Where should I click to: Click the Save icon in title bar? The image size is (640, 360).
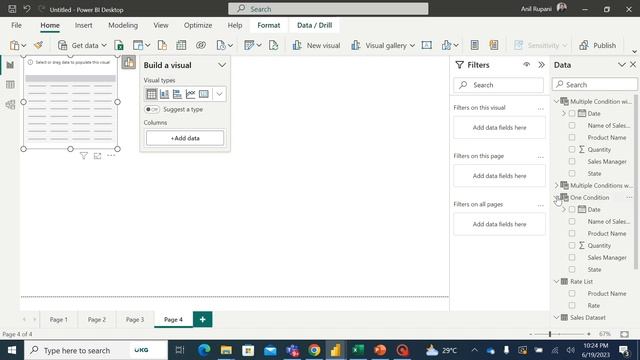point(12,9)
